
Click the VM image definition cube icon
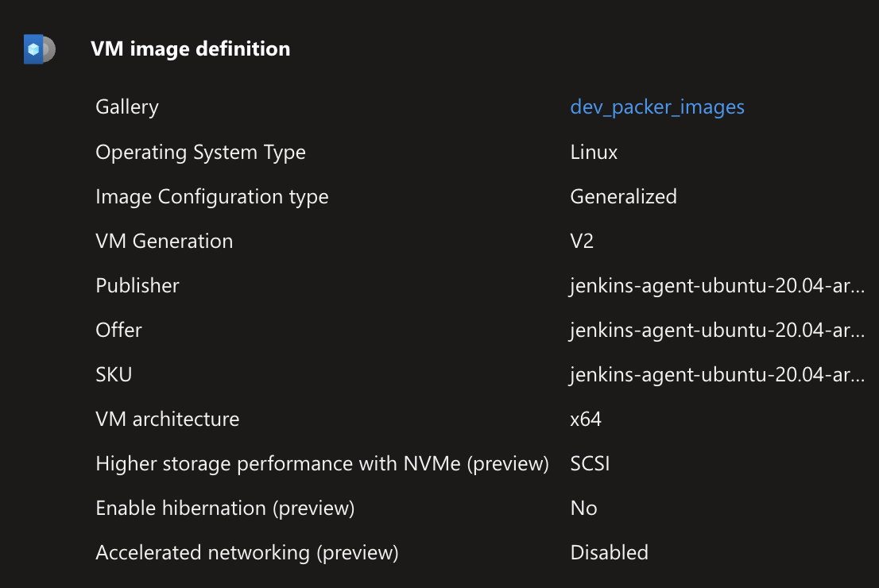pos(38,48)
